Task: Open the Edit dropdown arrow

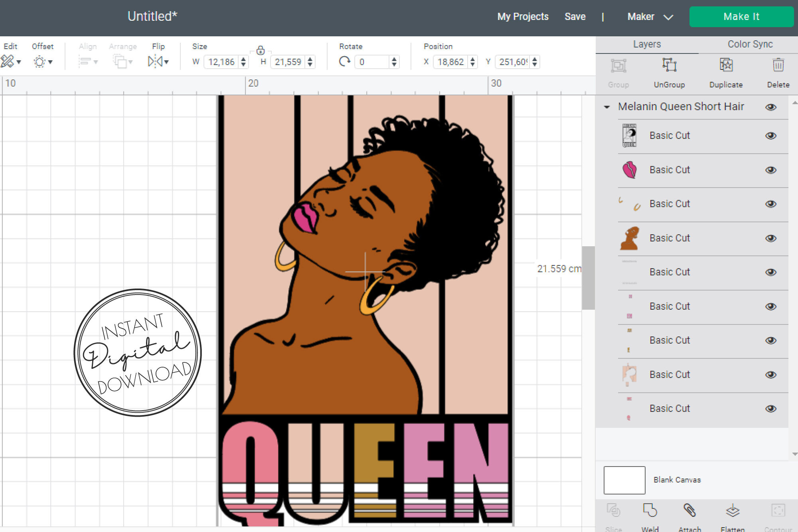Action: point(19,62)
